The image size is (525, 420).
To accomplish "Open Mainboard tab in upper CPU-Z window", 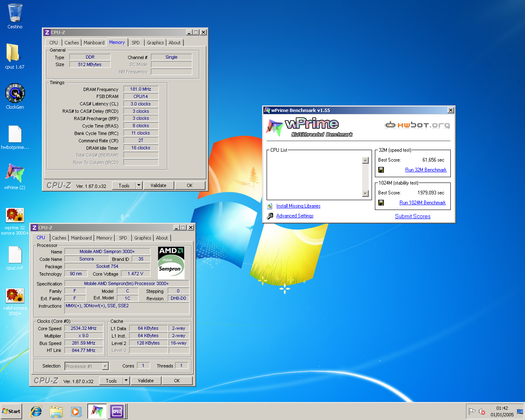I will click(x=94, y=43).
